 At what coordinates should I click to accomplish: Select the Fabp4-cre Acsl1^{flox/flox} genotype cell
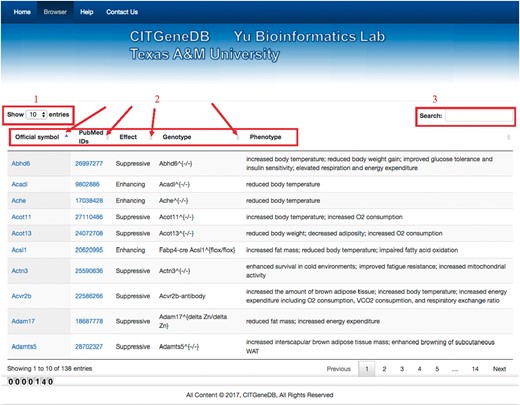197,250
